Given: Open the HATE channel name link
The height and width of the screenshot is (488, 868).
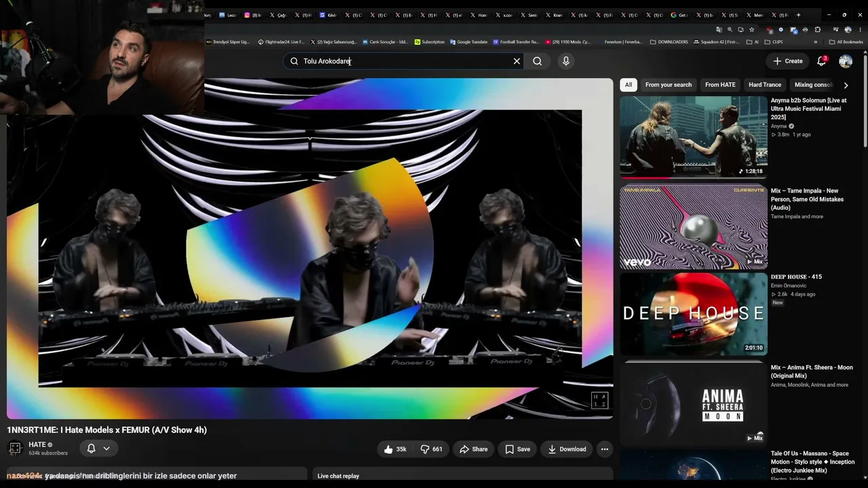Looking at the screenshot, I should [37, 445].
